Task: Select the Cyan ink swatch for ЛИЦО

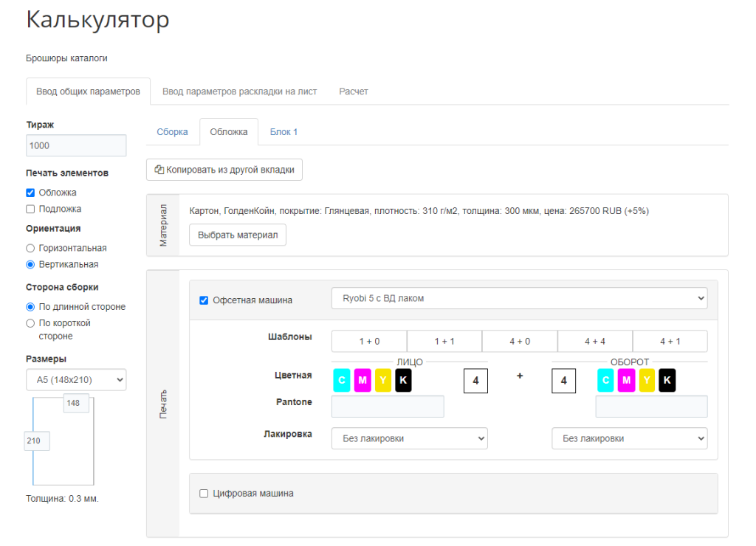Action: click(343, 380)
